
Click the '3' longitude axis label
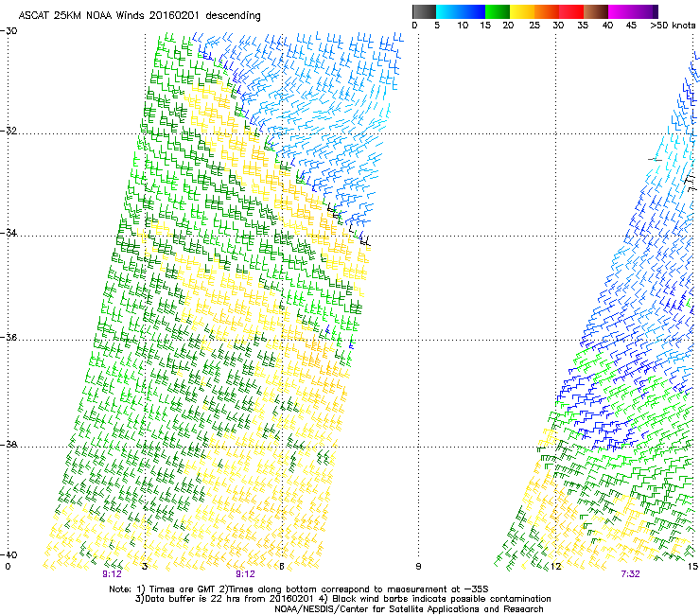pos(145,567)
